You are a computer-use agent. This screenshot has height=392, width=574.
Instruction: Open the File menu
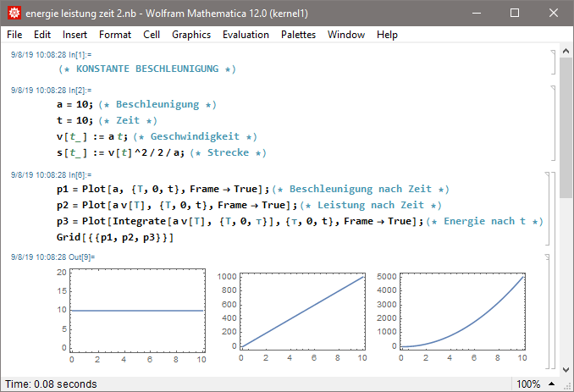point(14,35)
